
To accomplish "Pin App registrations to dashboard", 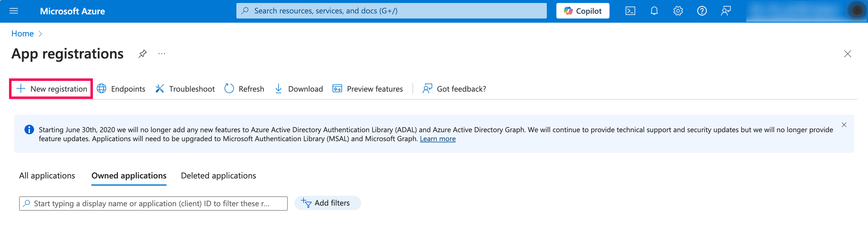I will pos(143,54).
